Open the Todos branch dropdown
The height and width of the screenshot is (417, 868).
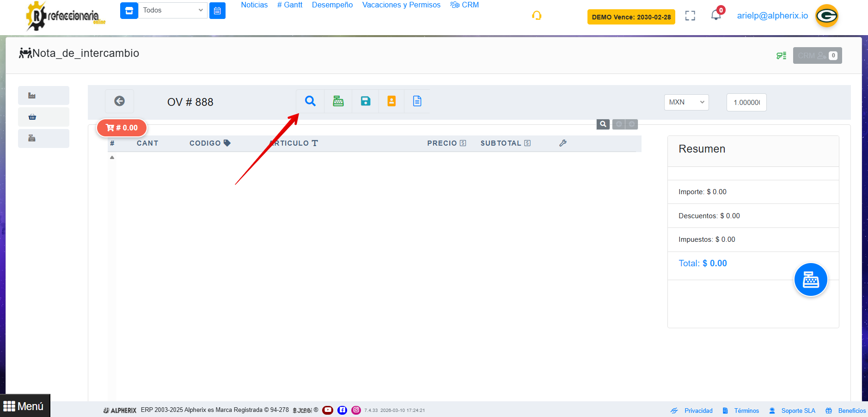[172, 10]
